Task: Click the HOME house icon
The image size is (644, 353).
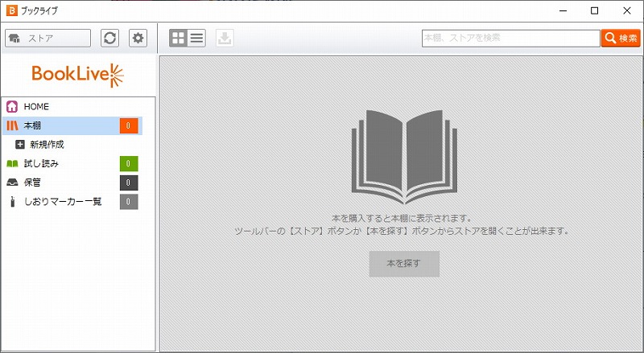Action: click(x=12, y=107)
